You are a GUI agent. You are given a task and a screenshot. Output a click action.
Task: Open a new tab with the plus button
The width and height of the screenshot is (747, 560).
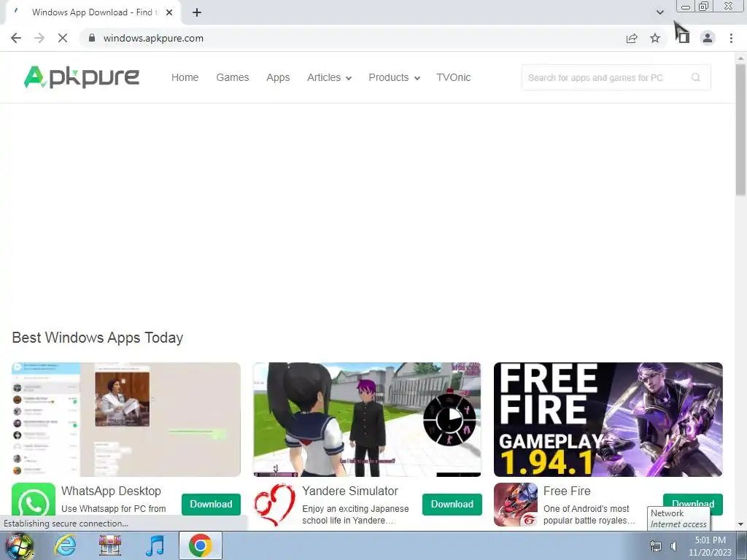197,13
